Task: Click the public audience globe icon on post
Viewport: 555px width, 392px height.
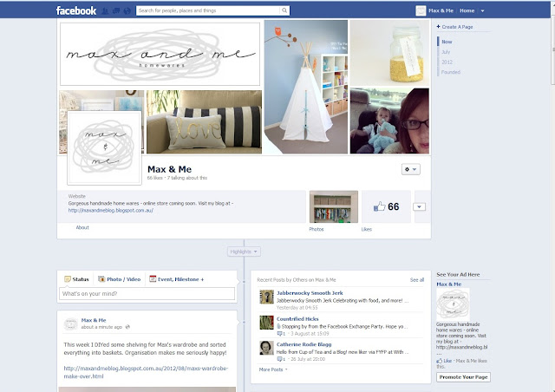Action: (127, 327)
